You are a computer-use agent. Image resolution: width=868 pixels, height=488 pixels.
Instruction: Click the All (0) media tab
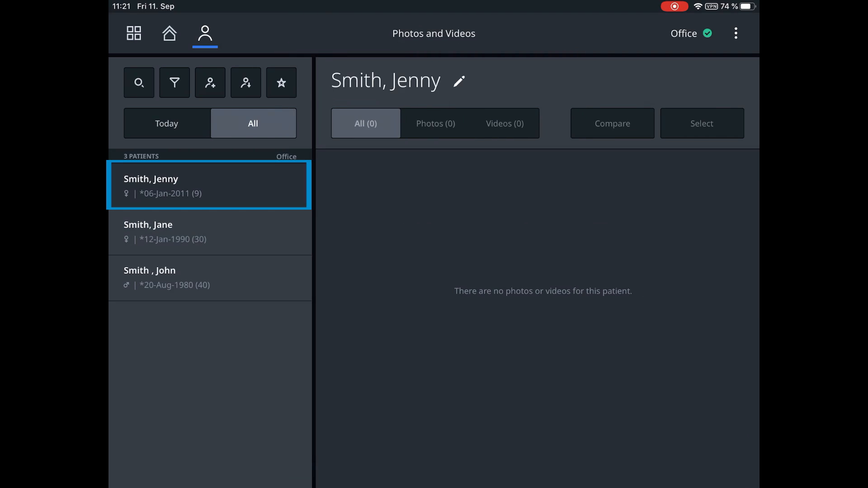(366, 123)
